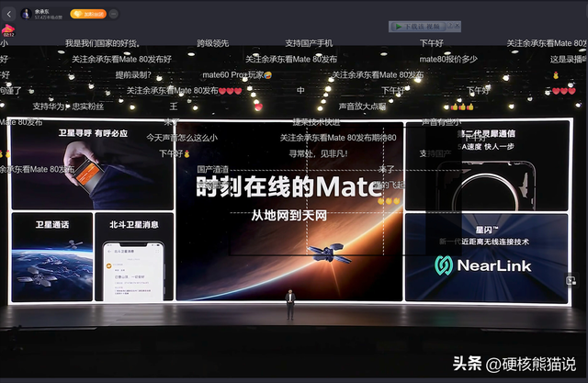Click the comment 跨级领先
Screen dimensions: 588x383
tap(213, 43)
